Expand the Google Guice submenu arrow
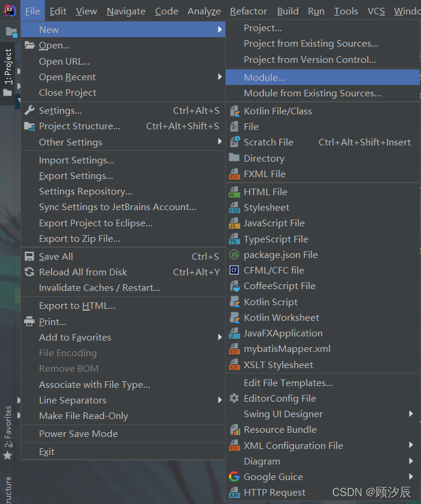The image size is (421, 504). tap(411, 476)
